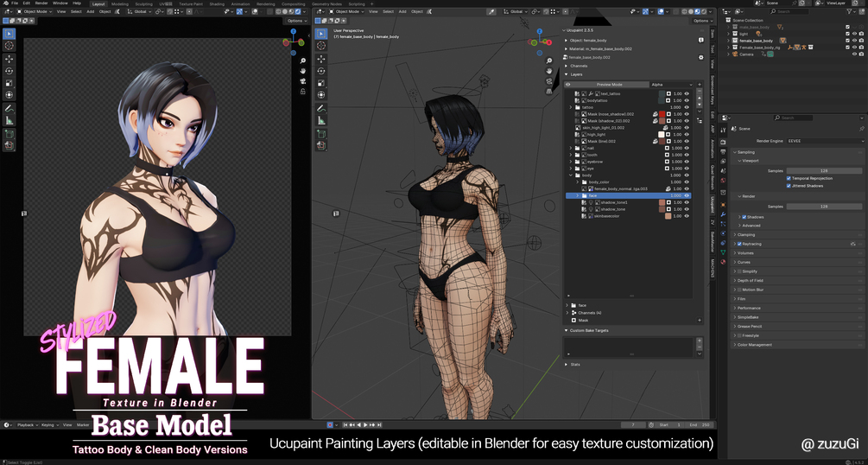Hide light collection in outliner

point(854,34)
